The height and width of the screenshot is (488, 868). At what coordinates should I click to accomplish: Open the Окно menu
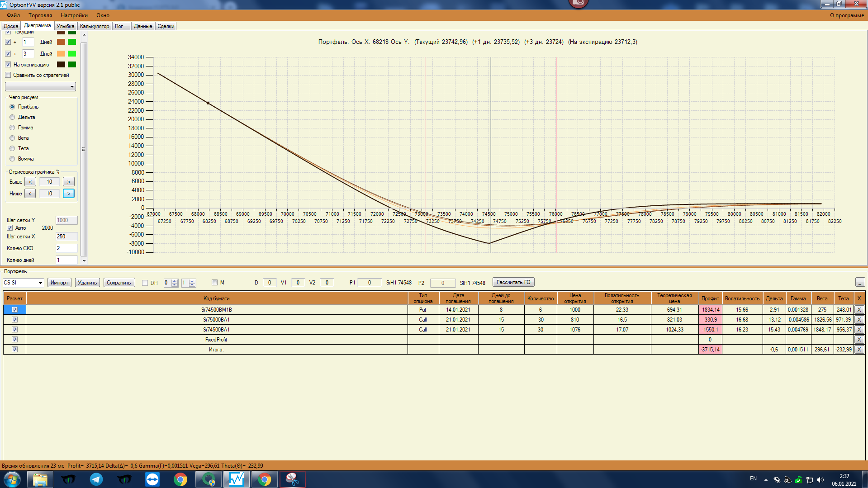point(103,15)
